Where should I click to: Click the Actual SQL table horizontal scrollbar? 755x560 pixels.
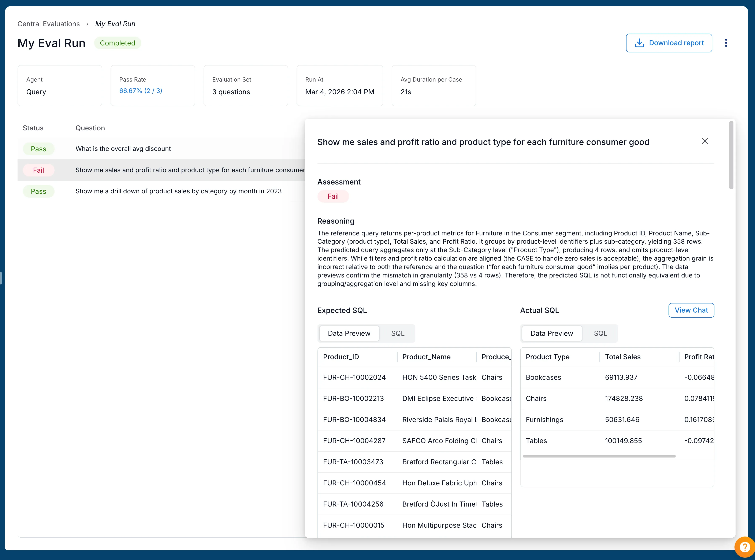pos(599,456)
